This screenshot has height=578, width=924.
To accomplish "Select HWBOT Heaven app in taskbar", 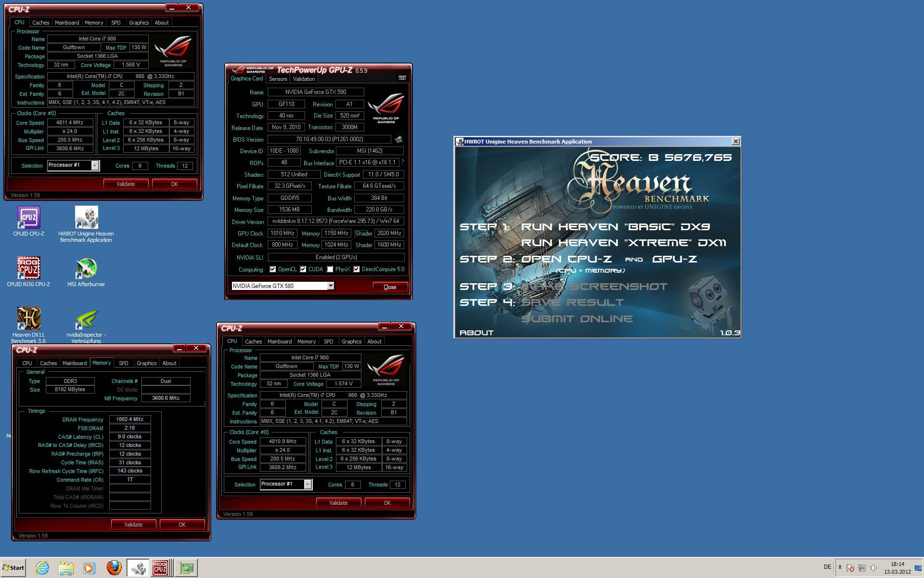I will tap(138, 568).
